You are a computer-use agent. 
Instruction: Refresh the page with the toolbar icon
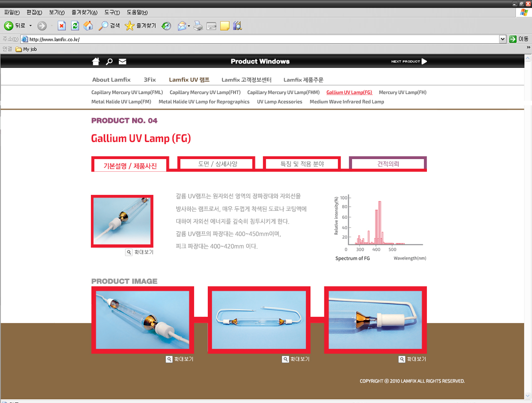[75, 26]
